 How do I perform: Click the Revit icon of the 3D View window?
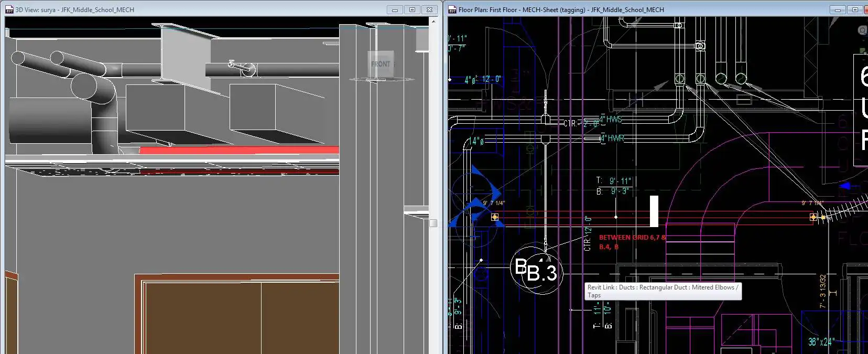coord(9,9)
